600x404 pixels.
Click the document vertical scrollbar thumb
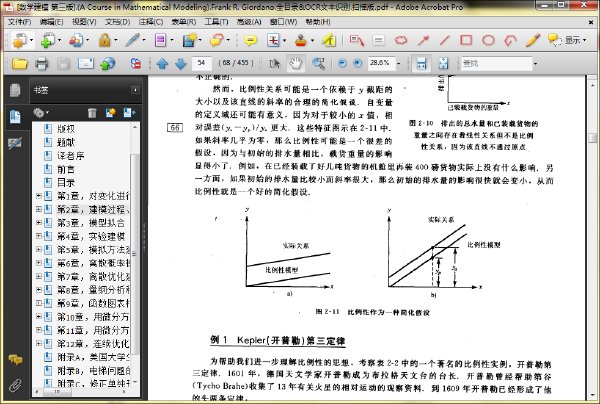coord(593,138)
